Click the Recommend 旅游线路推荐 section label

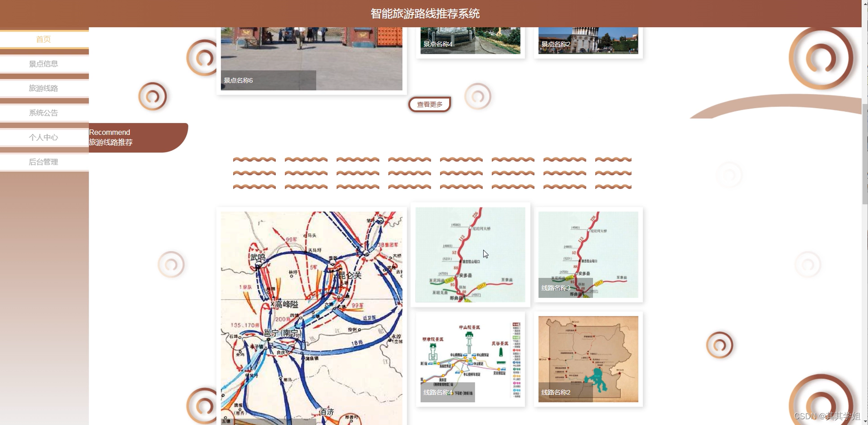138,138
